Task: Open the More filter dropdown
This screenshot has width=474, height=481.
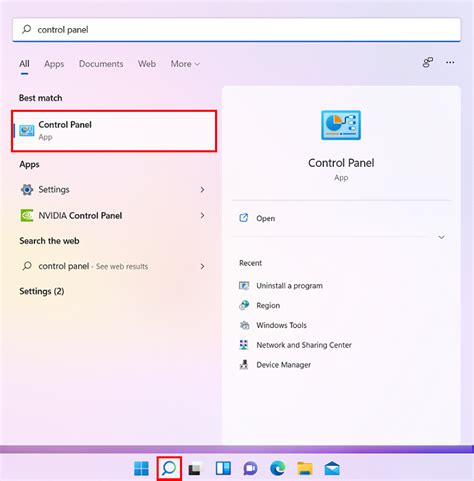Action: point(185,64)
